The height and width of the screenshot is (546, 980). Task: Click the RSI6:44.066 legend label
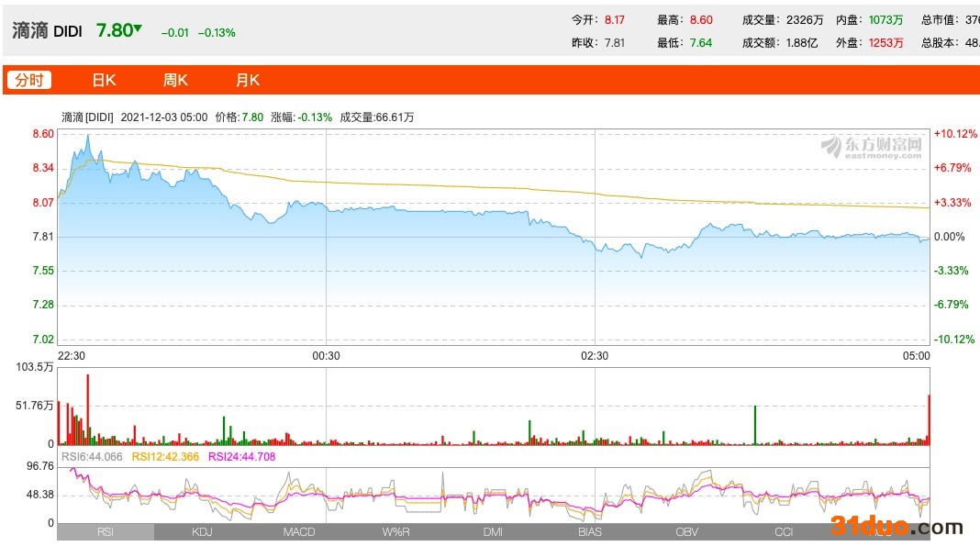coord(93,456)
